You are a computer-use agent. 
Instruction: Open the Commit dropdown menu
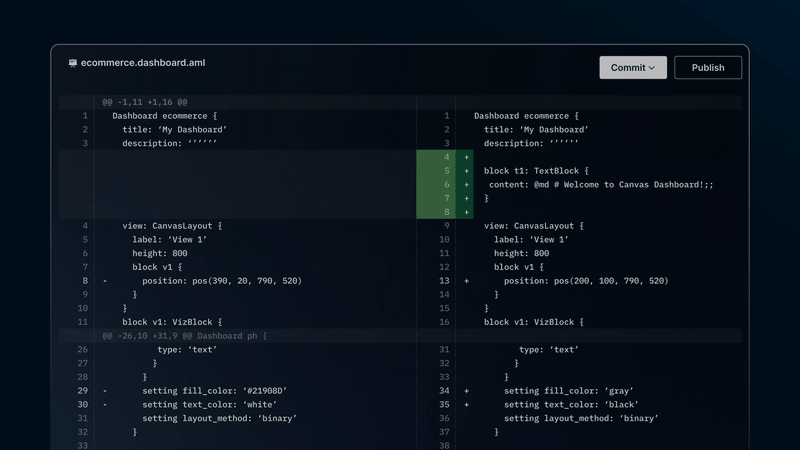(633, 67)
